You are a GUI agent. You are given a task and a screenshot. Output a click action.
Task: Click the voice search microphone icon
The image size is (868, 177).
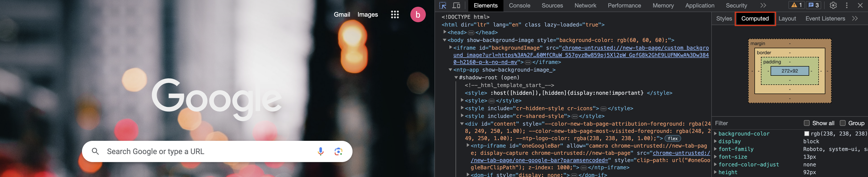(320, 152)
